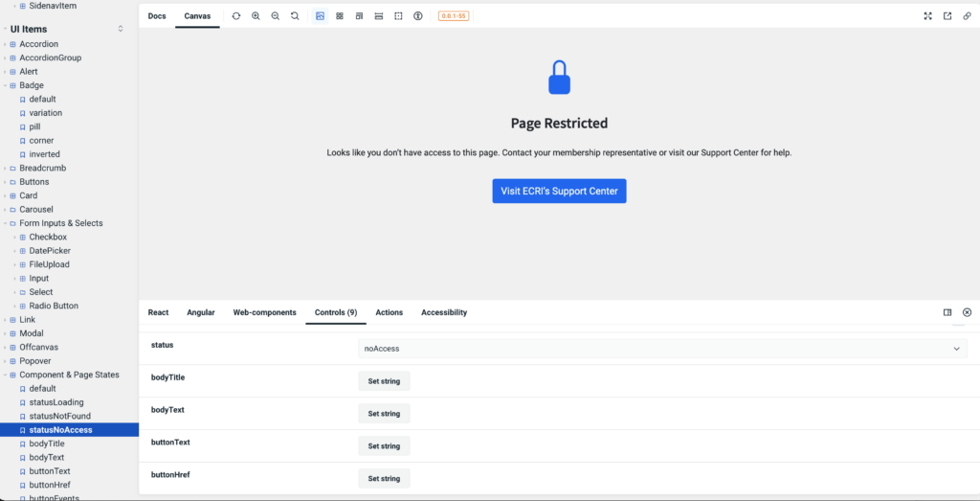Toggle the outline tool
Screen dimensions: 980x501
(398, 16)
